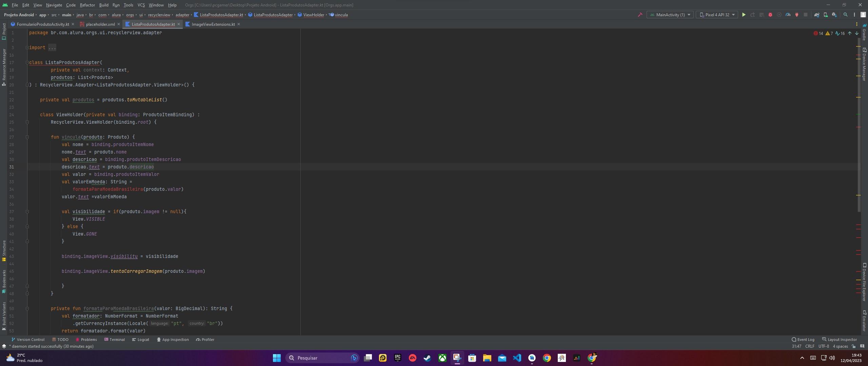
Task: Go to previous highlighted error arrow
Action: pos(849,33)
